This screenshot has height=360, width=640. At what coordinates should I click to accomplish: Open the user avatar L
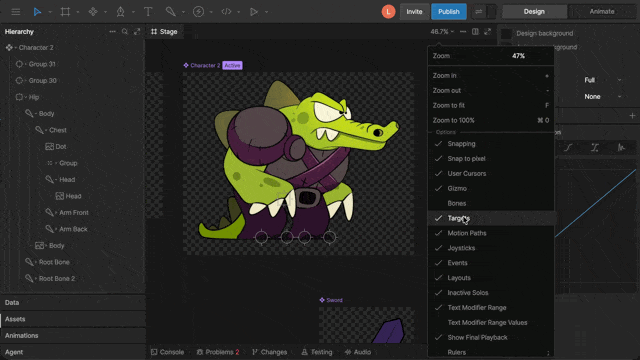pos(388,11)
